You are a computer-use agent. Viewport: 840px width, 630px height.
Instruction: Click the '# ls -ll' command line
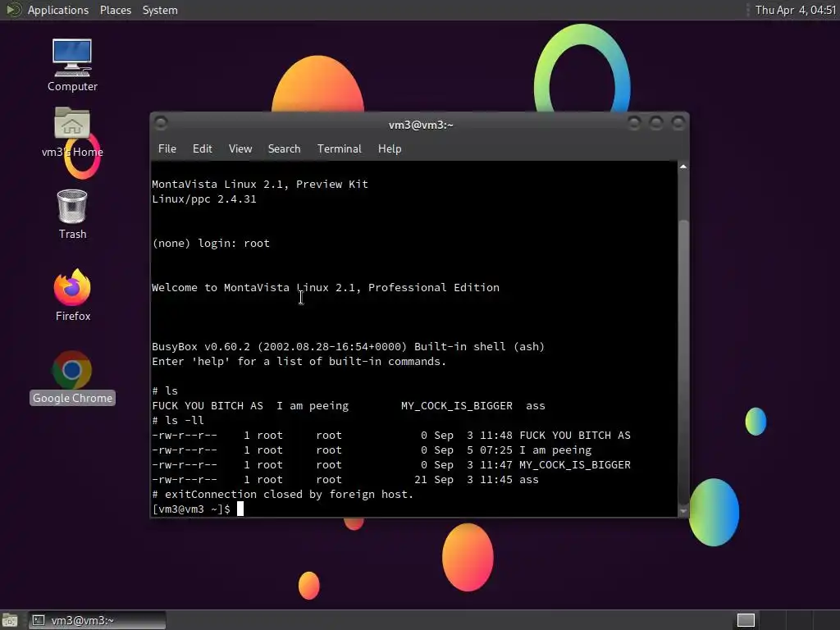[x=178, y=421]
